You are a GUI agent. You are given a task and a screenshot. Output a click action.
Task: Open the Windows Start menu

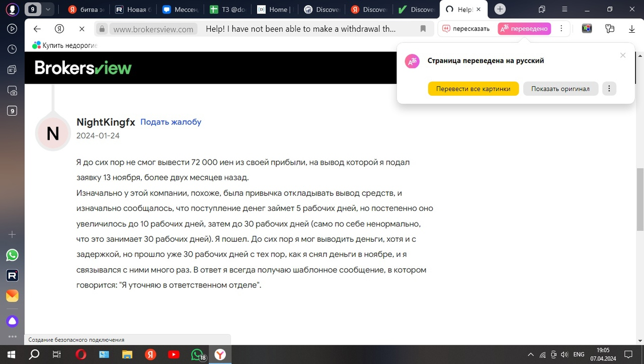pyautogui.click(x=11, y=354)
